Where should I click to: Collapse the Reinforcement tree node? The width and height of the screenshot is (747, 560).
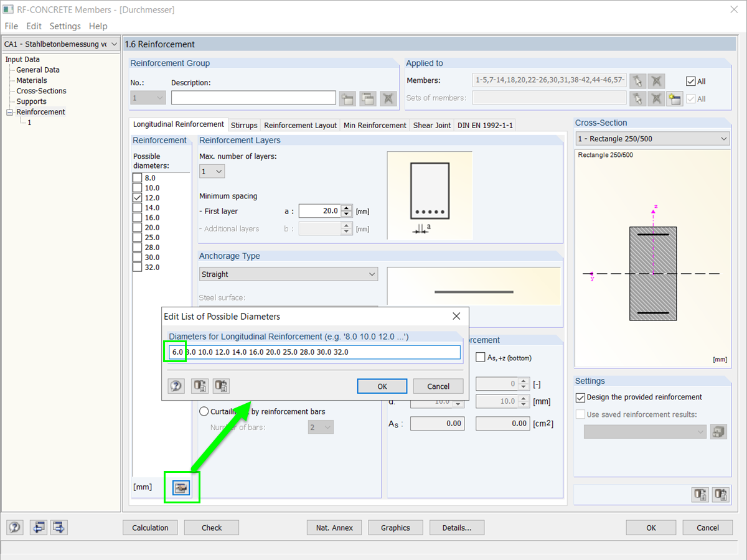point(9,112)
